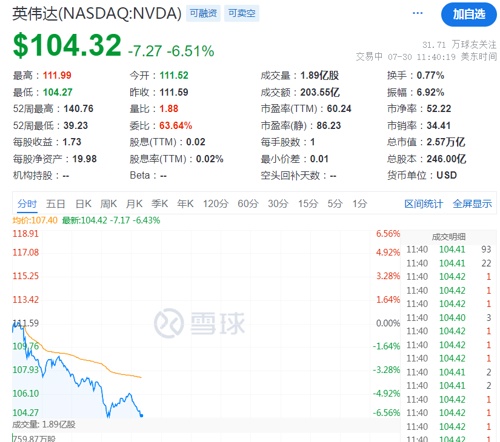Switch to the 分时 chart tab
The height and width of the screenshot is (442, 500).
point(27,204)
